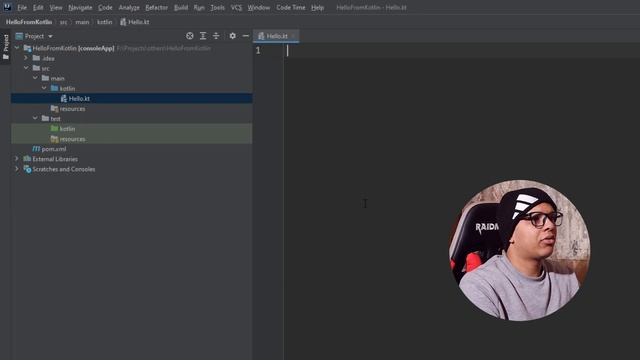Select Hello.kt file in project tree
The image size is (640, 360).
click(131, 98)
